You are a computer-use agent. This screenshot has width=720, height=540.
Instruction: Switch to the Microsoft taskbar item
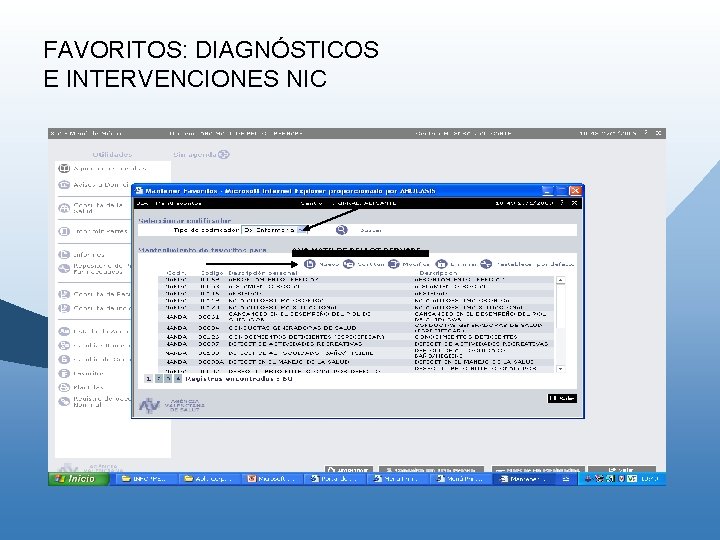pyautogui.click(x=271, y=479)
